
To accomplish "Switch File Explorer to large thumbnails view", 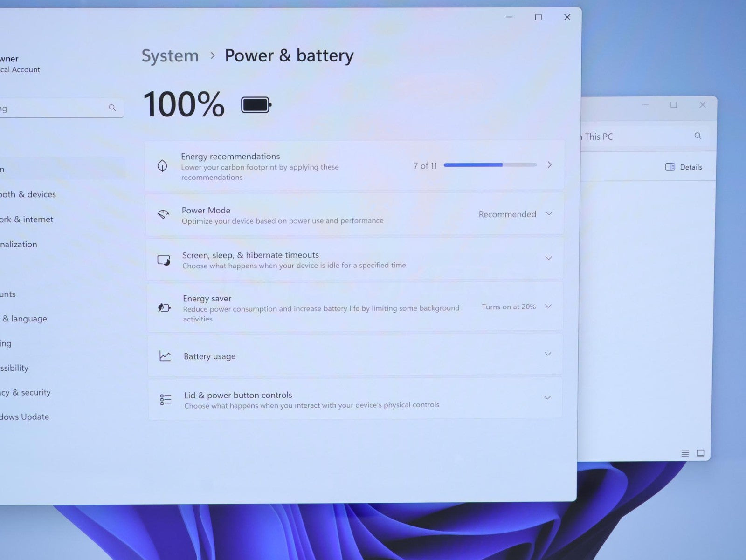I will pyautogui.click(x=700, y=453).
